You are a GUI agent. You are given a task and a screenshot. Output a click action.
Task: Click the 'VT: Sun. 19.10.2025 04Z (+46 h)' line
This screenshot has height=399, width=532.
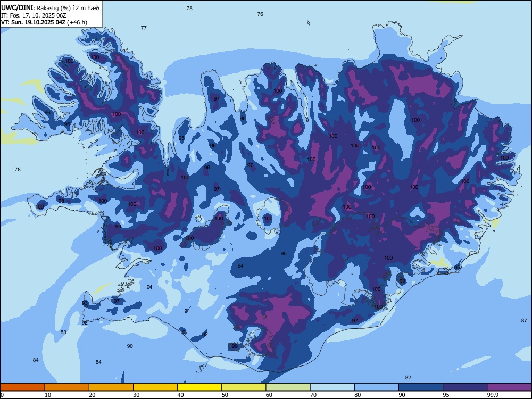44,22
